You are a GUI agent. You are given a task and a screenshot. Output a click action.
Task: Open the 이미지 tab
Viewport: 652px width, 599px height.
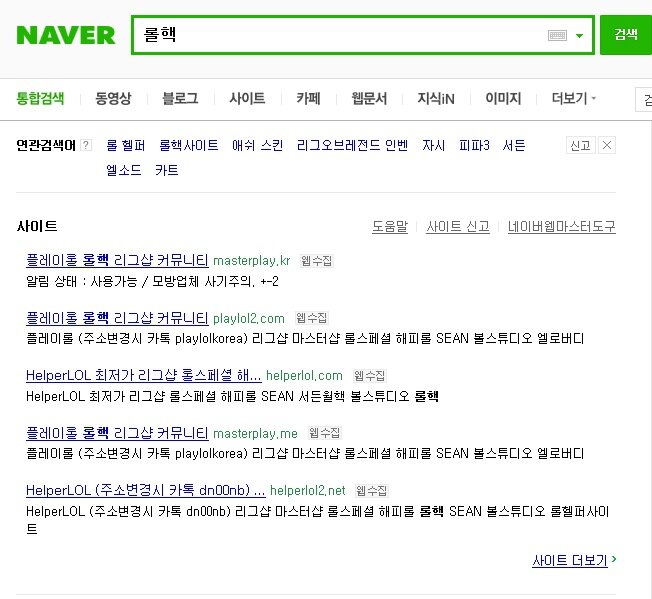(x=503, y=99)
